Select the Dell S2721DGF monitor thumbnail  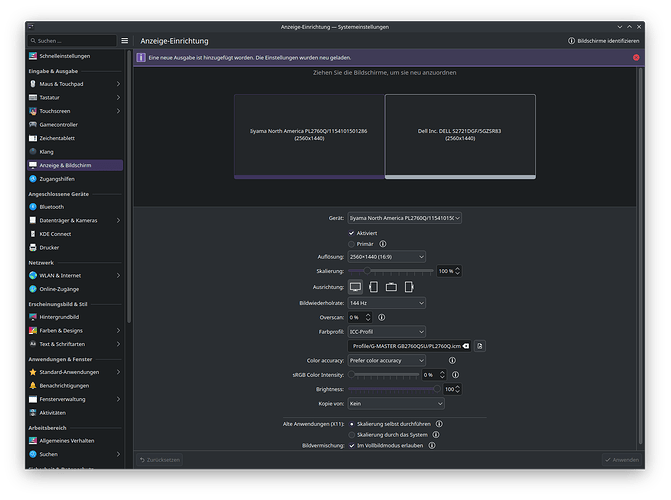click(460, 136)
